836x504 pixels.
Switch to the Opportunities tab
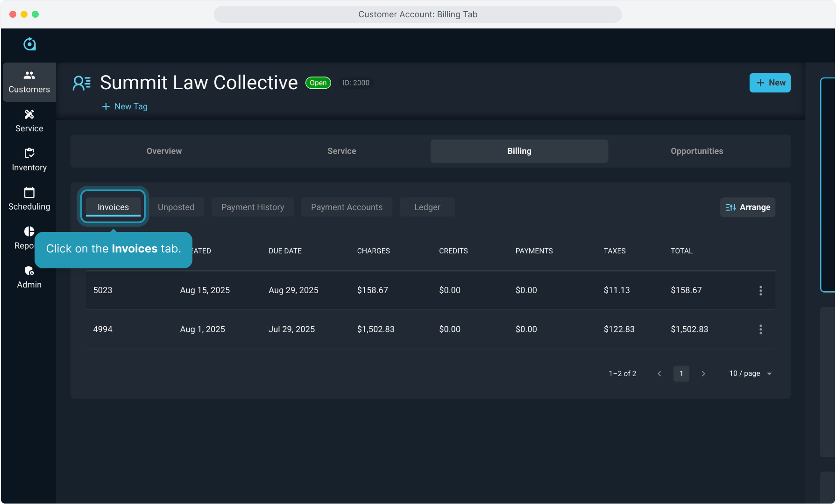(x=696, y=151)
